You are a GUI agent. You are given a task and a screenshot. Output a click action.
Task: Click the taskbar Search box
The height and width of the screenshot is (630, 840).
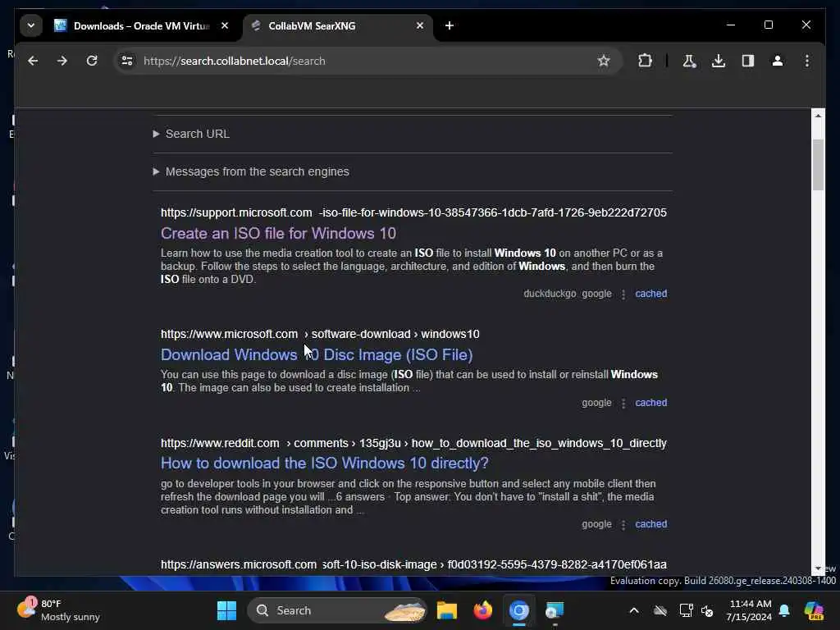337,610
